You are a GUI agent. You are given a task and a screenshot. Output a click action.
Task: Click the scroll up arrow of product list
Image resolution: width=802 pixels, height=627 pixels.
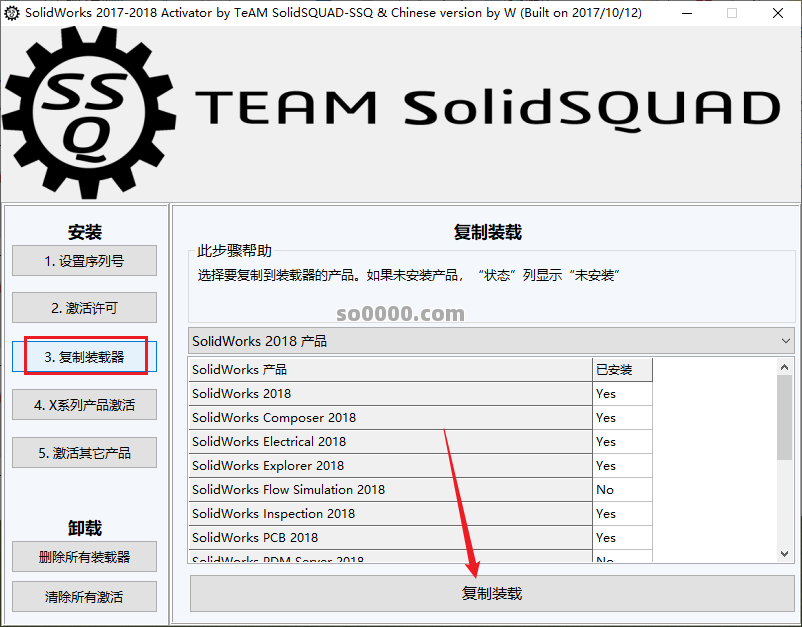point(785,367)
